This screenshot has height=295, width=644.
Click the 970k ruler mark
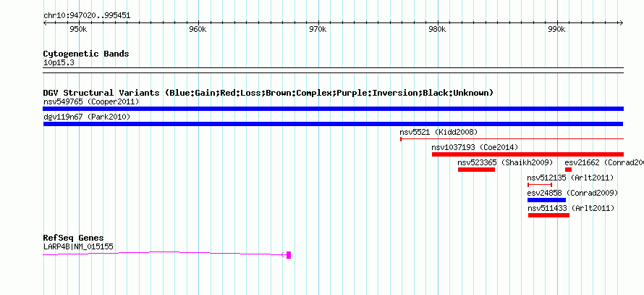click(x=317, y=30)
